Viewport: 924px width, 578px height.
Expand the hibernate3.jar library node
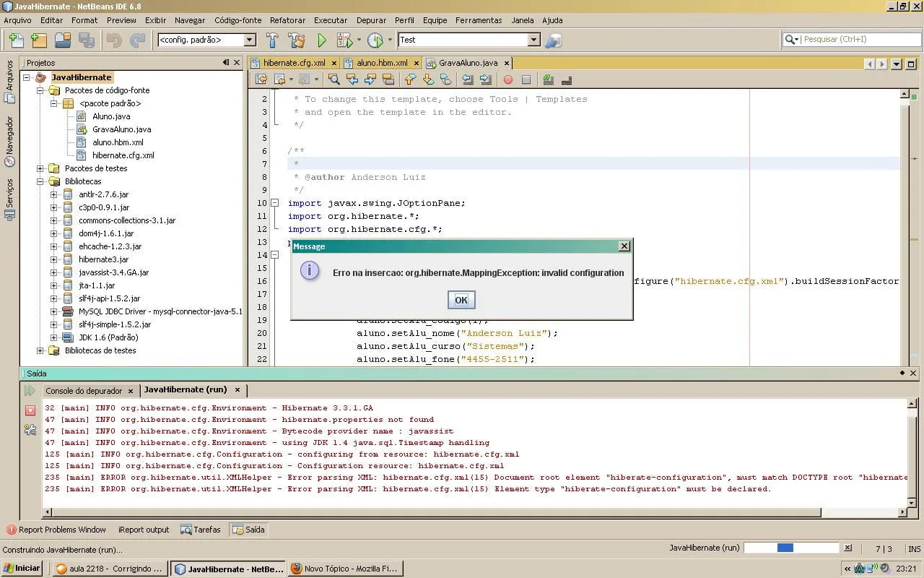54,259
